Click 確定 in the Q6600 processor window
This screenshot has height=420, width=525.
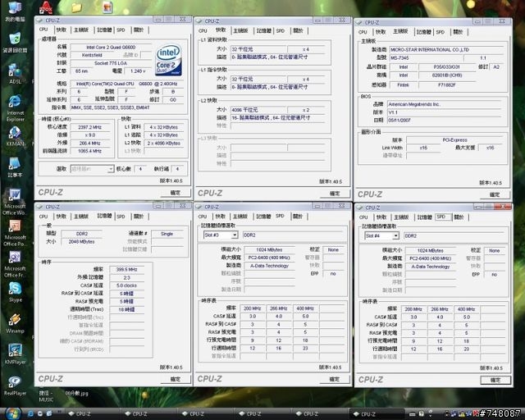point(176,193)
